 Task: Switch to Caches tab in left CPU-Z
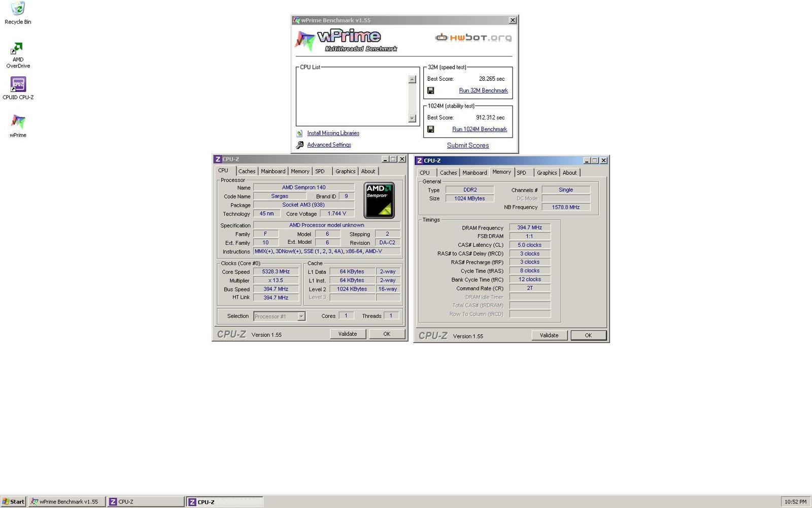(247, 171)
